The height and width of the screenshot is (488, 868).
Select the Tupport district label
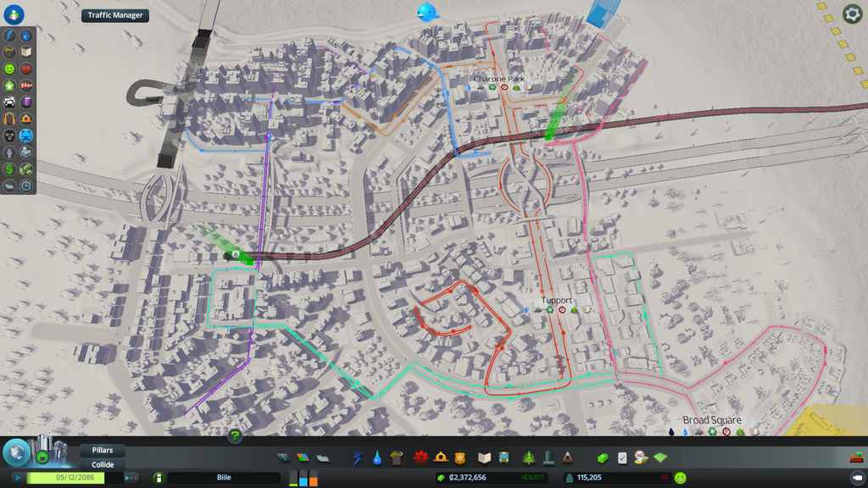coord(556,301)
